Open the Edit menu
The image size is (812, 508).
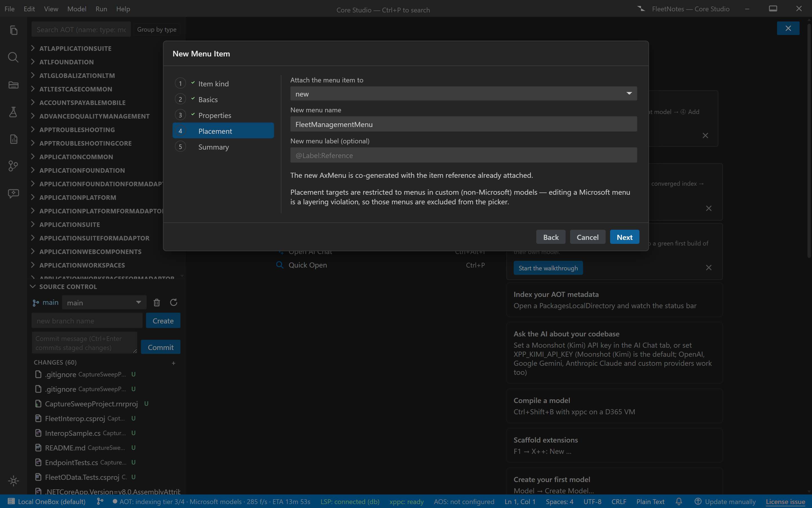(29, 9)
